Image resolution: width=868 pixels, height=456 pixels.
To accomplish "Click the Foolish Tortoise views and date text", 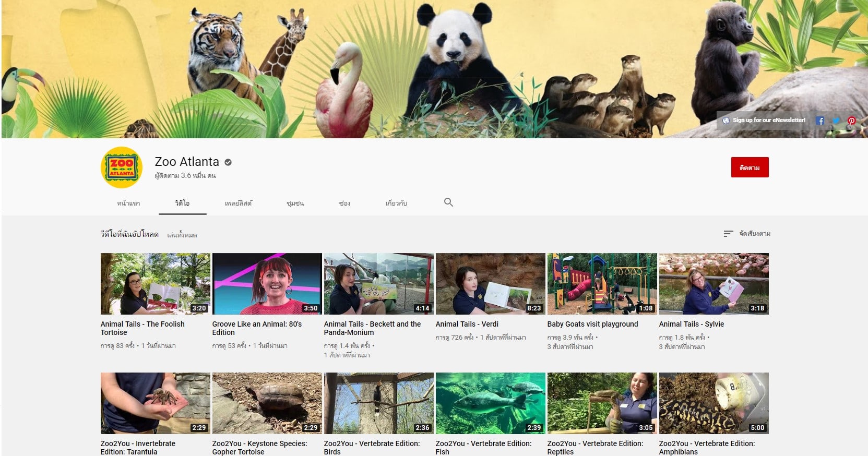I will point(138,346).
